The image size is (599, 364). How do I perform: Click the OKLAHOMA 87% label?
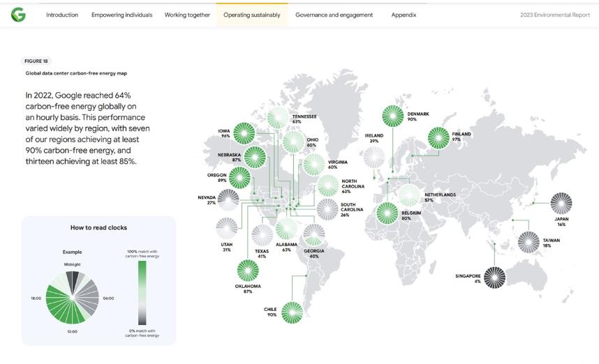pyautogui.click(x=248, y=289)
